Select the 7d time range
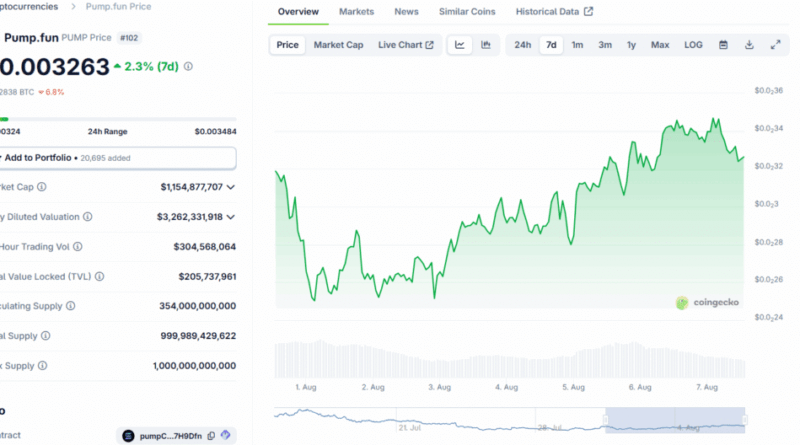 pyautogui.click(x=551, y=45)
